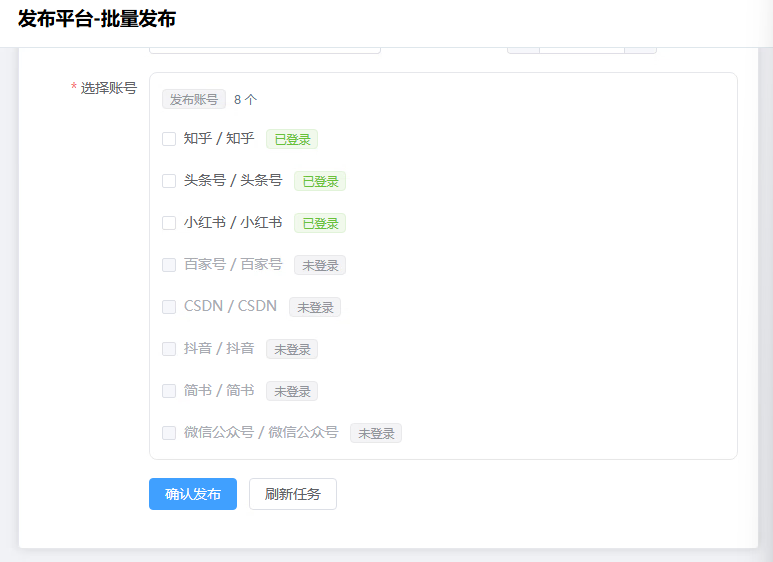Click the 8 个 account count text
Screen dimensions: 773x562
click(246, 100)
